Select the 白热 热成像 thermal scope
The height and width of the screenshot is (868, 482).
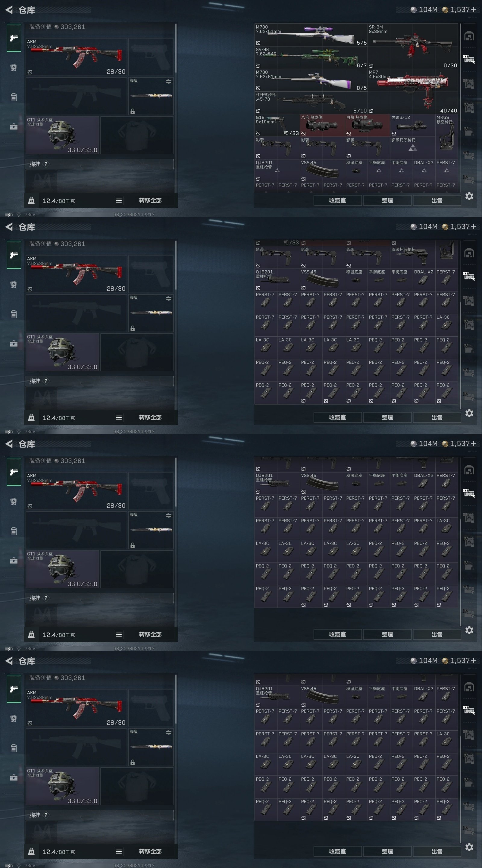coord(368,125)
